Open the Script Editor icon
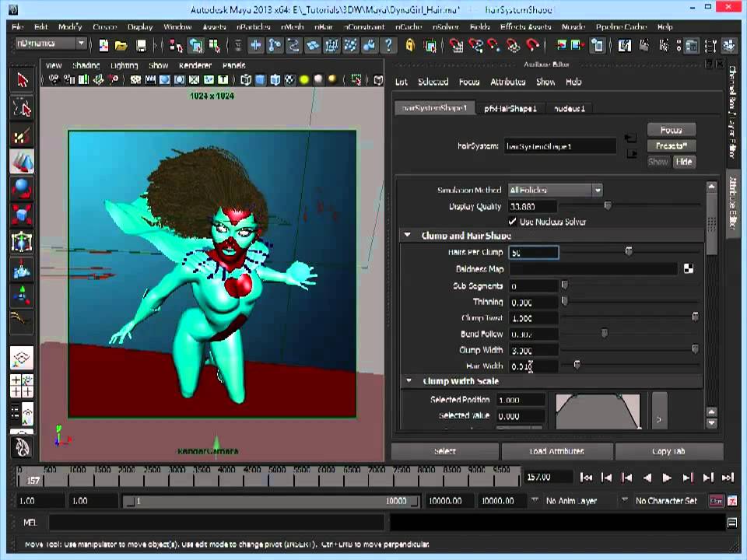 [x=732, y=523]
